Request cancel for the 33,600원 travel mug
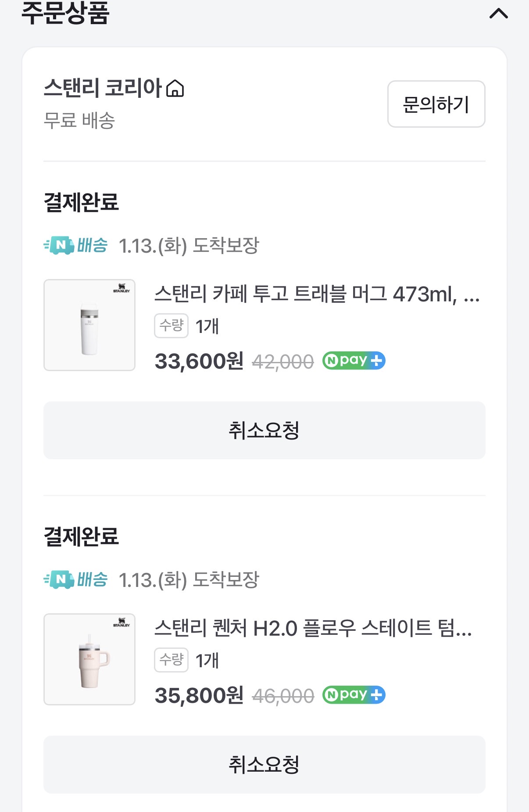 [x=264, y=430]
